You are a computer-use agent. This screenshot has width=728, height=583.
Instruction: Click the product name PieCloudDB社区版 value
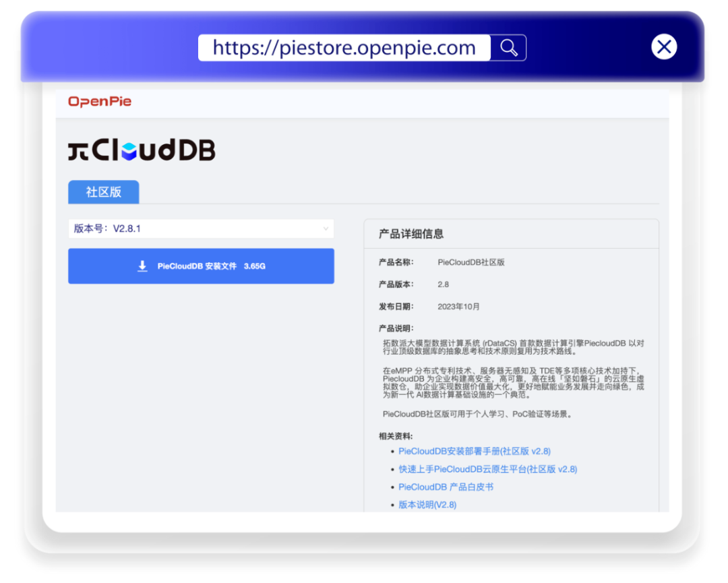point(471,262)
